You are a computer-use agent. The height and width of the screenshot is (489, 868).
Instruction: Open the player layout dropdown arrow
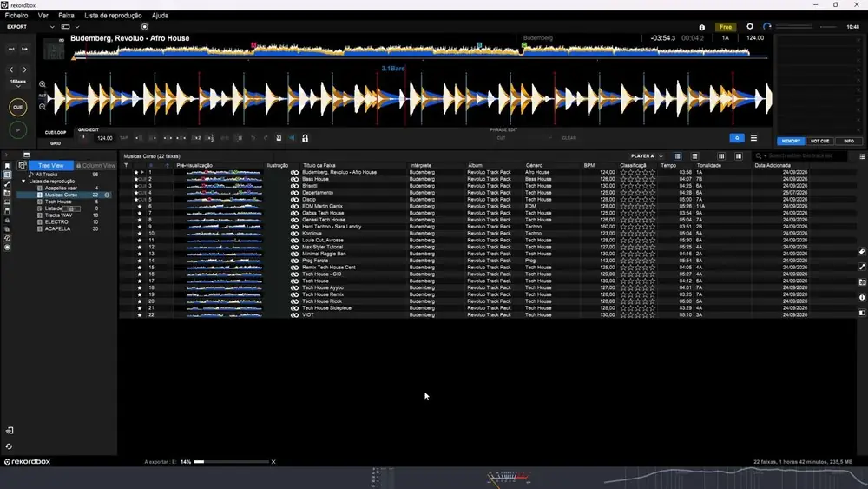[x=77, y=27]
